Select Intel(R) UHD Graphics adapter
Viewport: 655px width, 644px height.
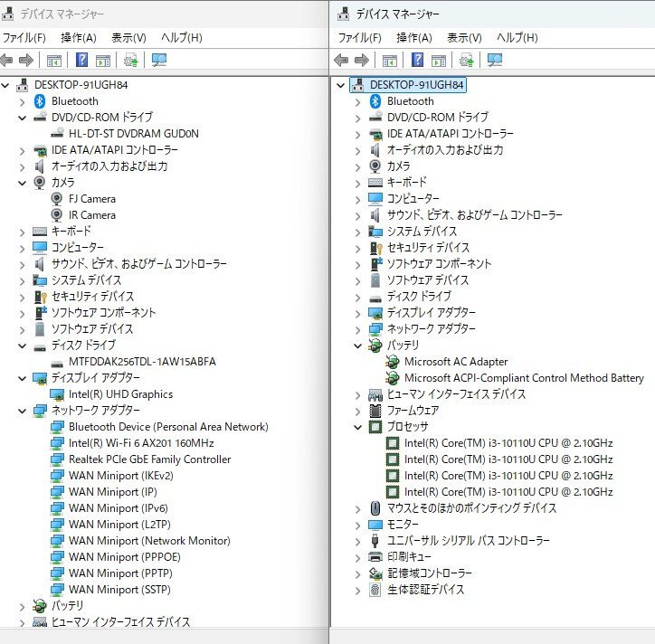point(120,394)
